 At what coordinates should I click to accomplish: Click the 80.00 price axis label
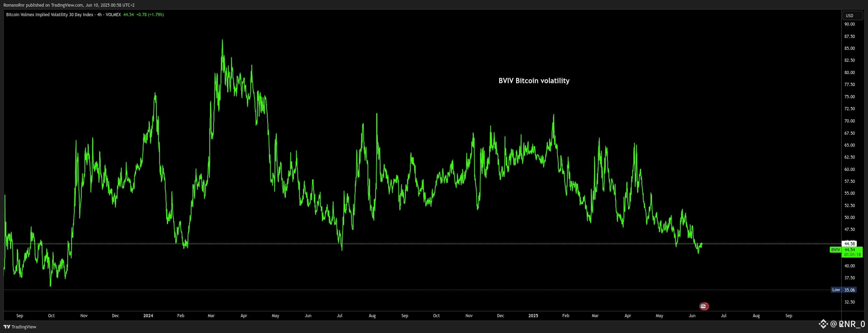coord(849,73)
